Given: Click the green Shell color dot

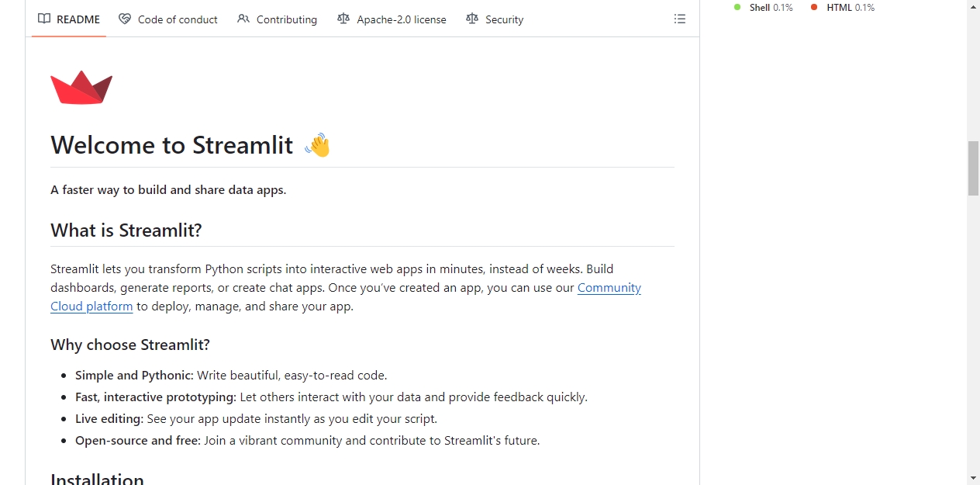Looking at the screenshot, I should click(737, 7).
